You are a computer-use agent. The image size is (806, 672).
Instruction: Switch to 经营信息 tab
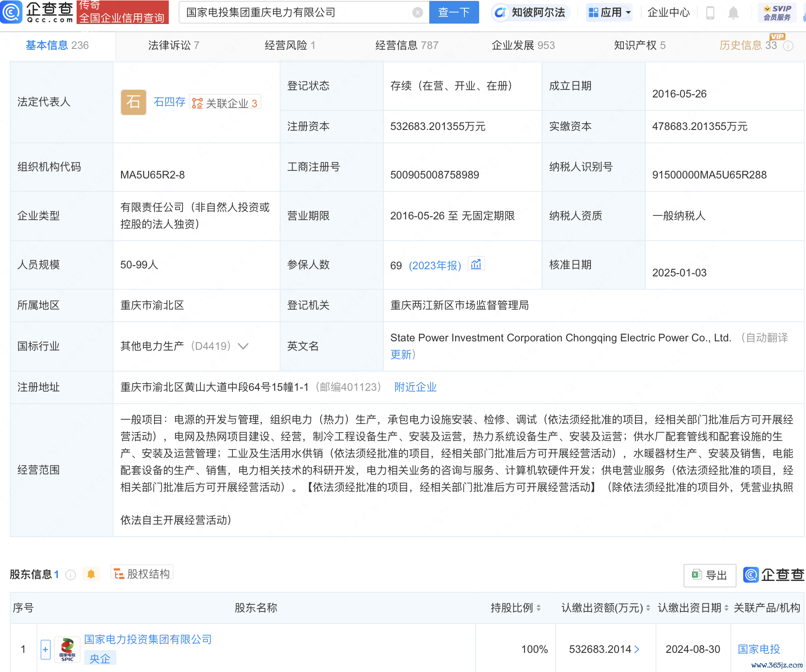pyautogui.click(x=407, y=45)
